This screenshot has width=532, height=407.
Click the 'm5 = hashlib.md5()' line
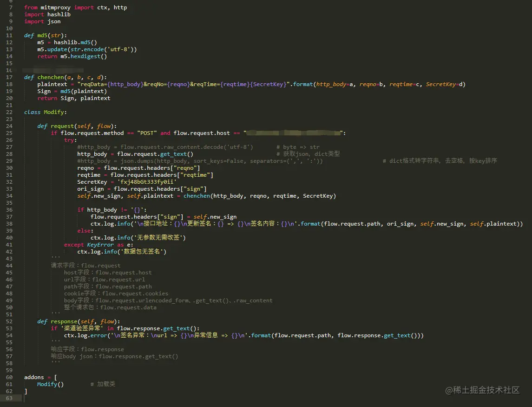coord(67,42)
